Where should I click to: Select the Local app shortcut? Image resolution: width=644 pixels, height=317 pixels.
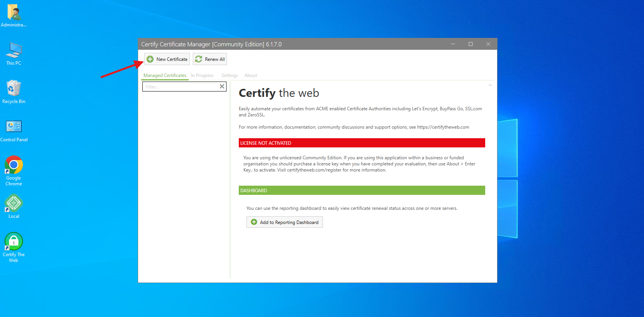click(14, 206)
